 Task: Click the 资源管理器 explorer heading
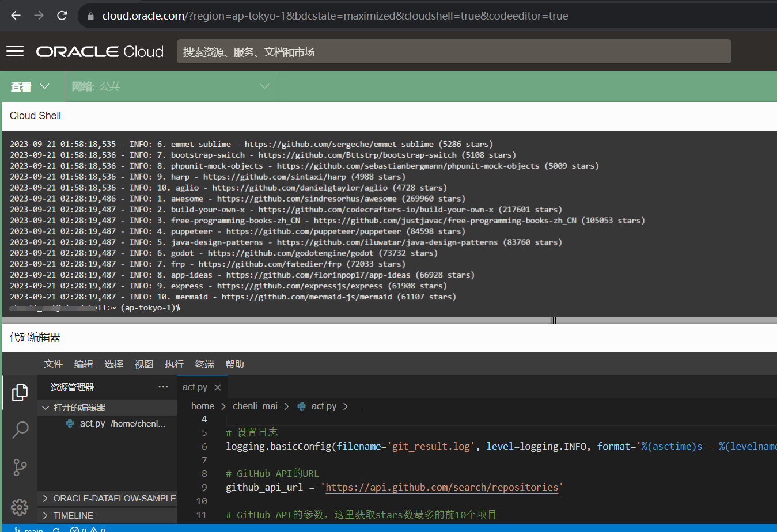point(72,387)
